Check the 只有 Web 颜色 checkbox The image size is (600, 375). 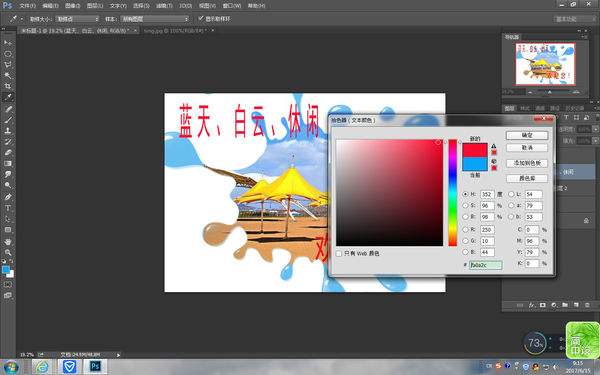tap(339, 253)
